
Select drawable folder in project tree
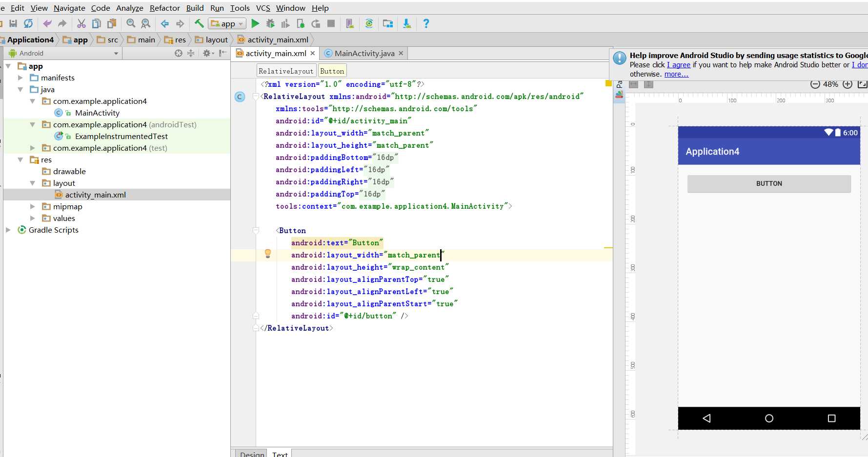[69, 171]
